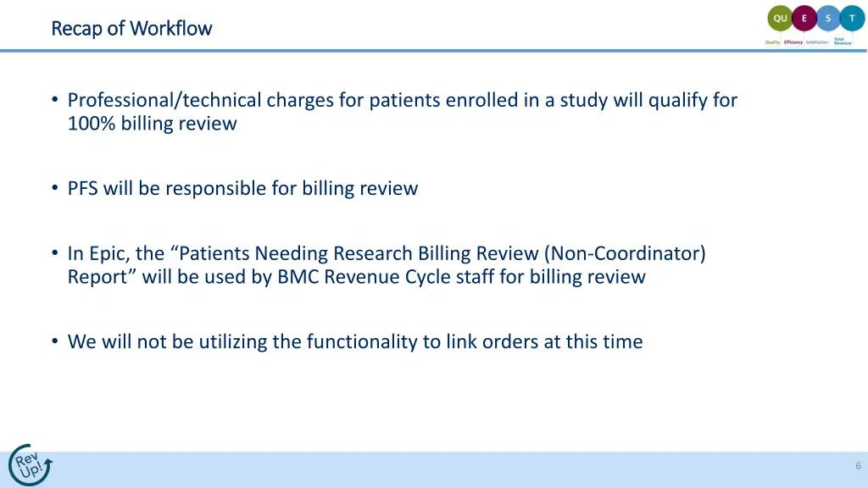Click the green QU circle icon
868x488 pixels.
click(780, 19)
